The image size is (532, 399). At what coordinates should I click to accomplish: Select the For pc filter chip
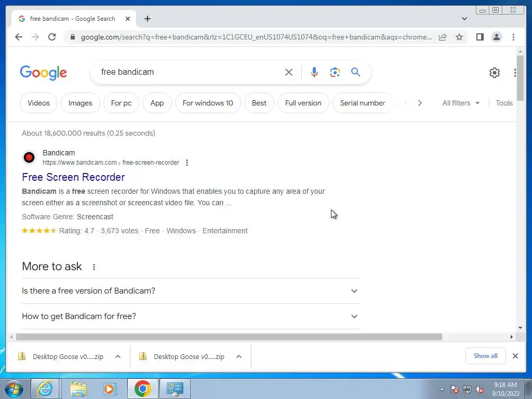coord(121,103)
